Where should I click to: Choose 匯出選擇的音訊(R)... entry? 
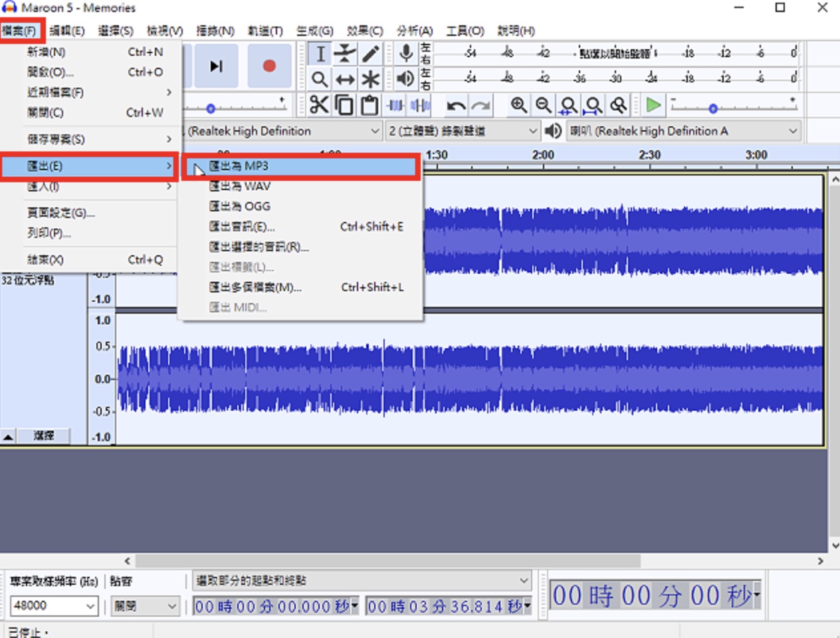pos(301,247)
